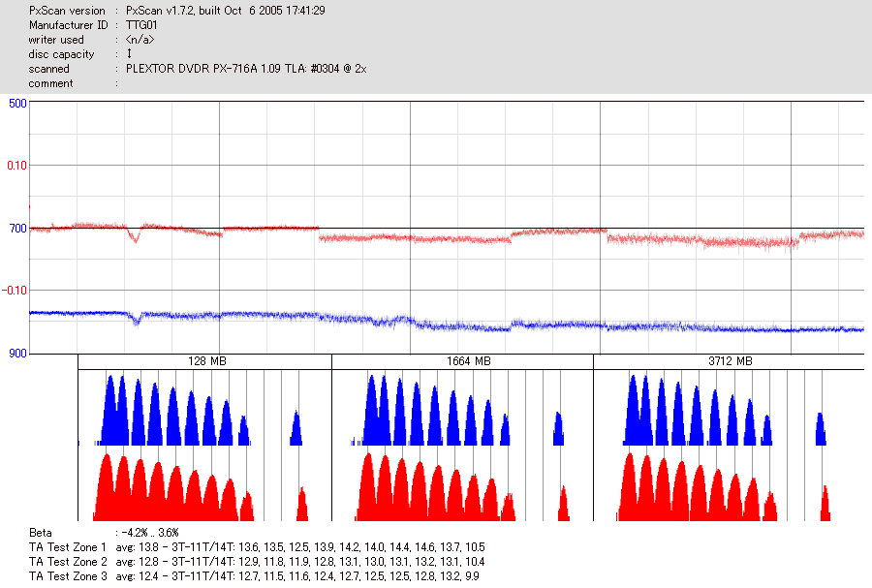Click the 'Manufacturer ID' label
This screenshot has height=588, width=872.
[x=69, y=25]
